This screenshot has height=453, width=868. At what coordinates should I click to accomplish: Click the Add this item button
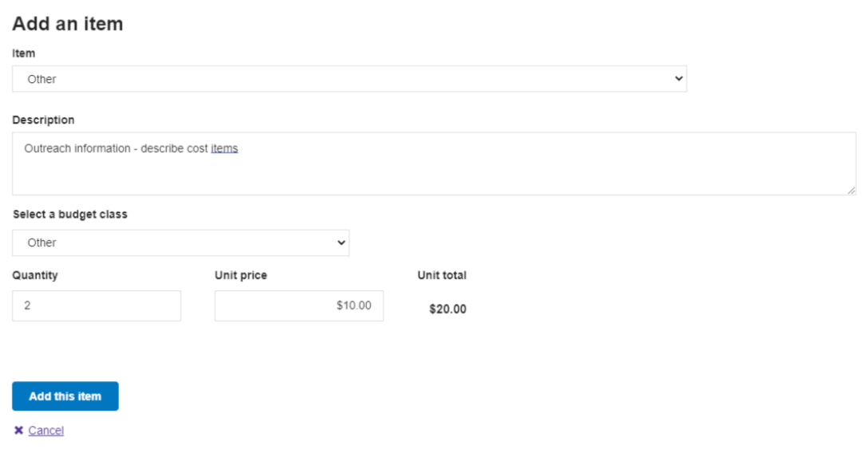65,396
